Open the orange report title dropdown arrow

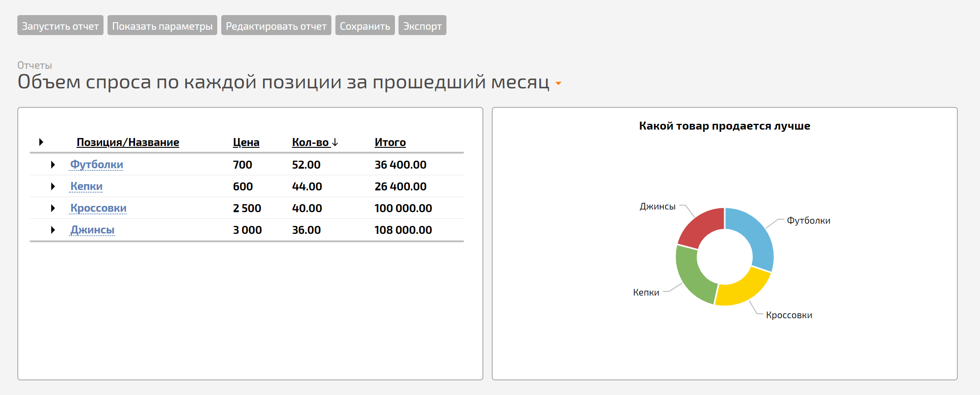(x=558, y=83)
